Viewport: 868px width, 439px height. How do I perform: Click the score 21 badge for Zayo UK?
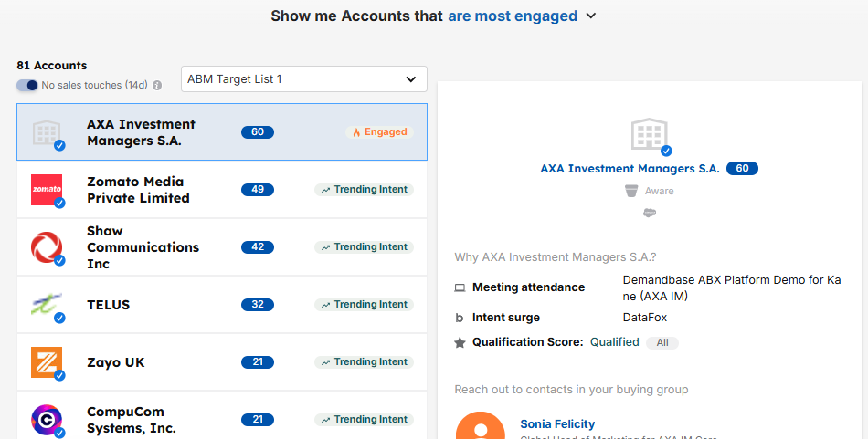click(258, 362)
